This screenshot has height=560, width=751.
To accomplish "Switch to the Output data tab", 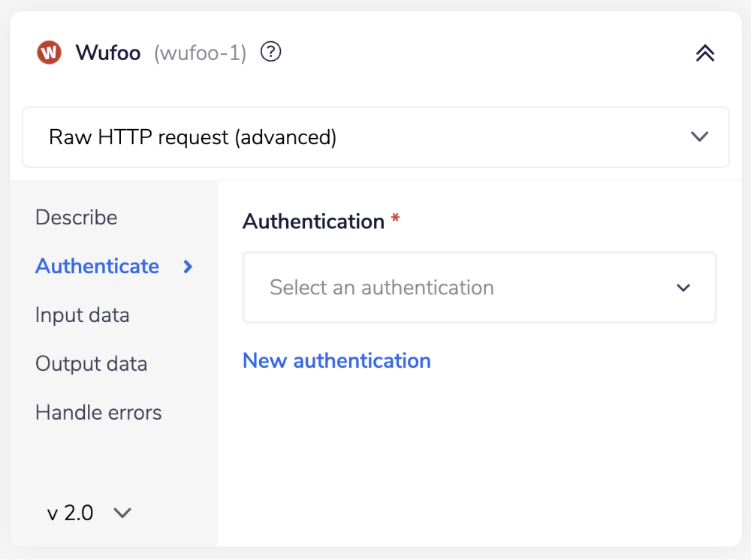I will point(91,364).
